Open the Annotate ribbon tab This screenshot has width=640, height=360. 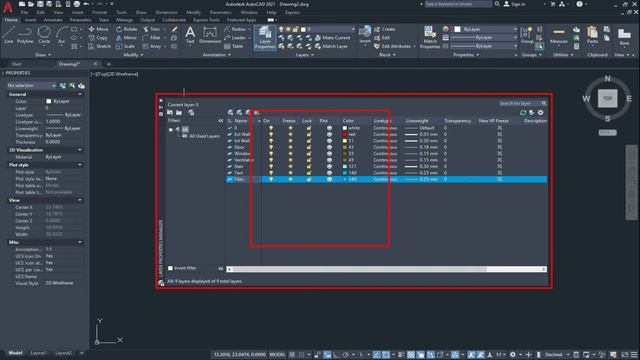point(53,20)
